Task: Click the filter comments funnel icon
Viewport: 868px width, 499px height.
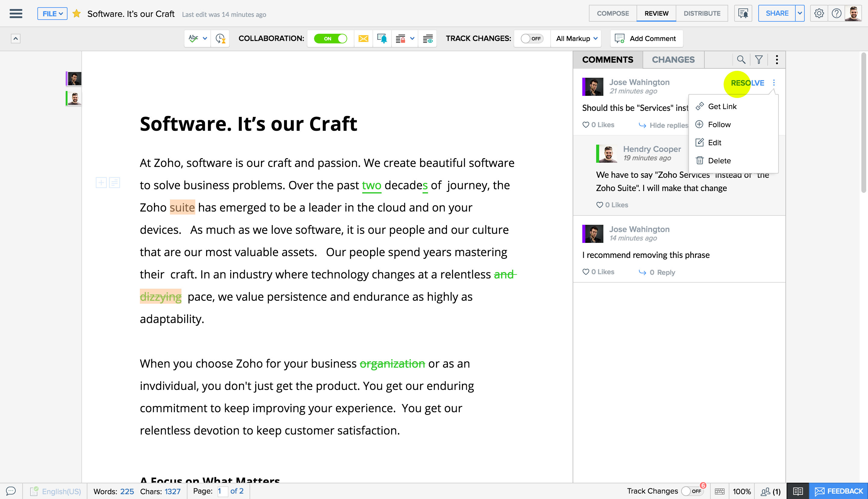Action: (x=759, y=60)
